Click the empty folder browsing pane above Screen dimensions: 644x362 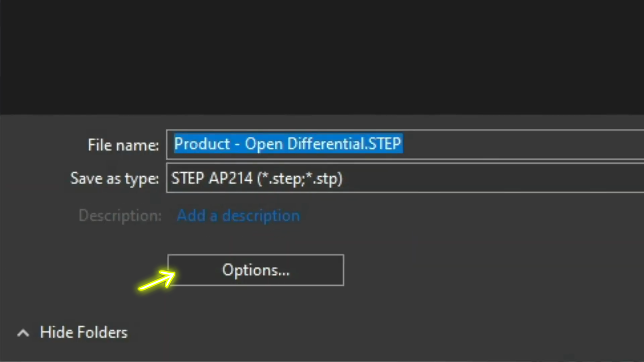pos(322,57)
